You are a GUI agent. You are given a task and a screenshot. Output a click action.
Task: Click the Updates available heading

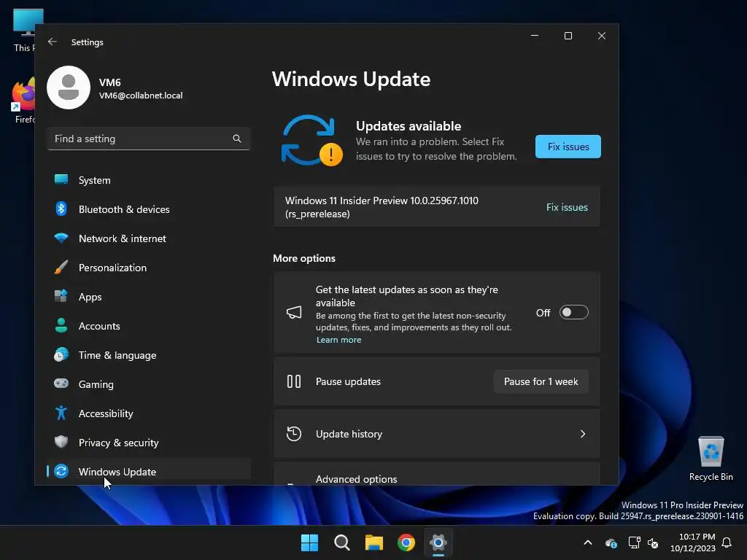tap(409, 126)
